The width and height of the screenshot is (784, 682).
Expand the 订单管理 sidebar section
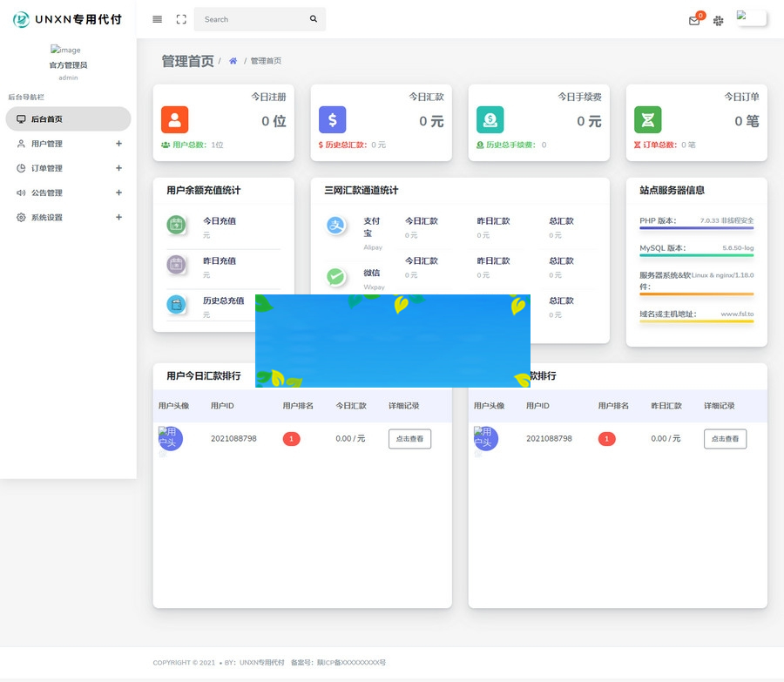click(67, 168)
